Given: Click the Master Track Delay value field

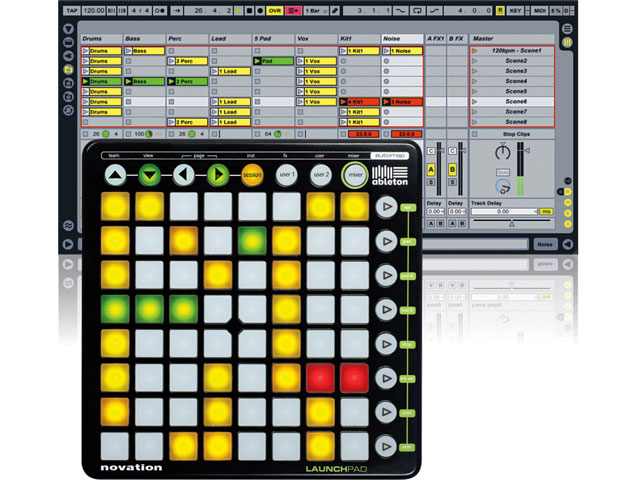Looking at the screenshot, I should click(x=504, y=211).
